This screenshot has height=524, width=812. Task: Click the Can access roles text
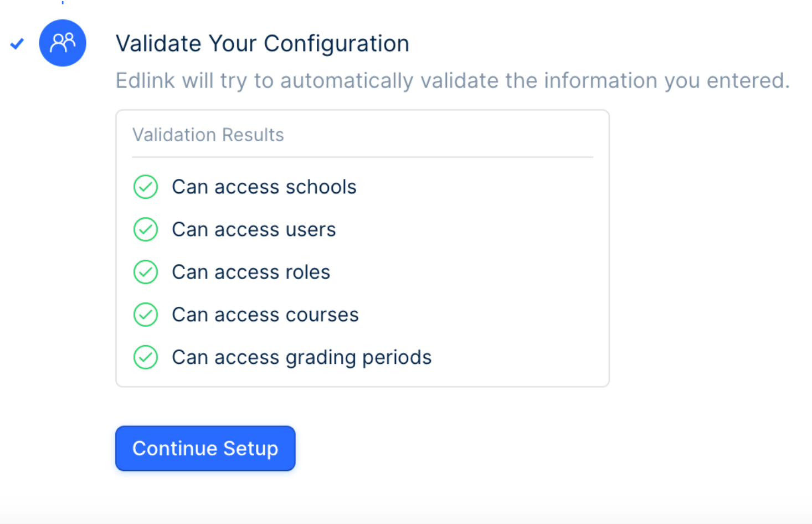pos(251,273)
